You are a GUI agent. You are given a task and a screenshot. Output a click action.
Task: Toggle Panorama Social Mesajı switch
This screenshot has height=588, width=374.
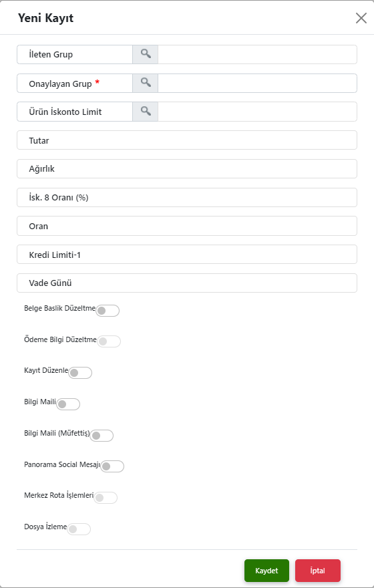coord(112,466)
